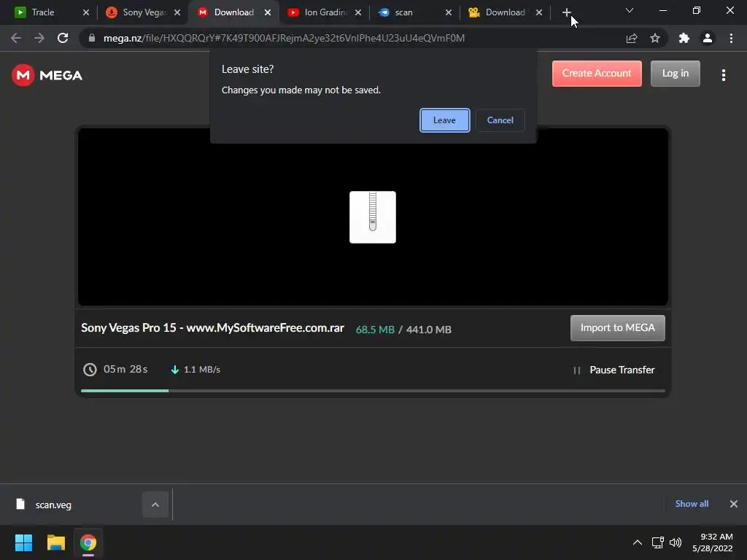747x560 pixels.
Task: Open the tab search dropdown chevron
Action: (630, 10)
